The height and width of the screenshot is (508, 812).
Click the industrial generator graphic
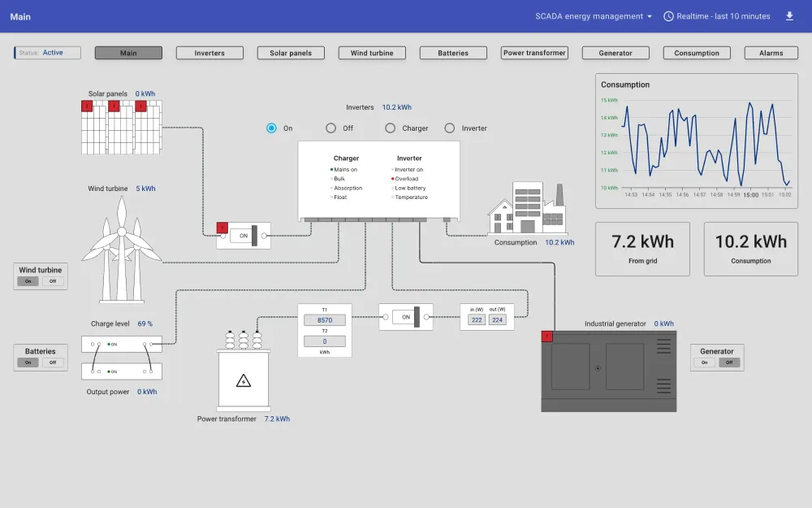click(609, 371)
